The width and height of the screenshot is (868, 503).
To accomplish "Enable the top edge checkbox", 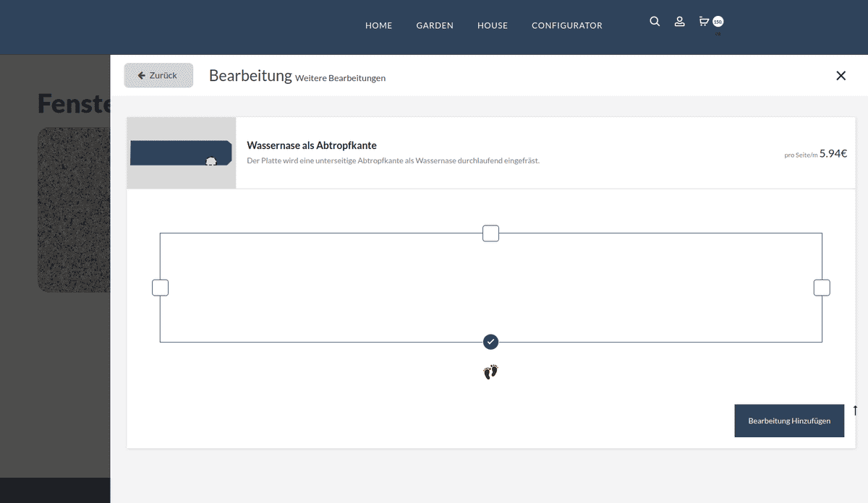I will coord(490,233).
